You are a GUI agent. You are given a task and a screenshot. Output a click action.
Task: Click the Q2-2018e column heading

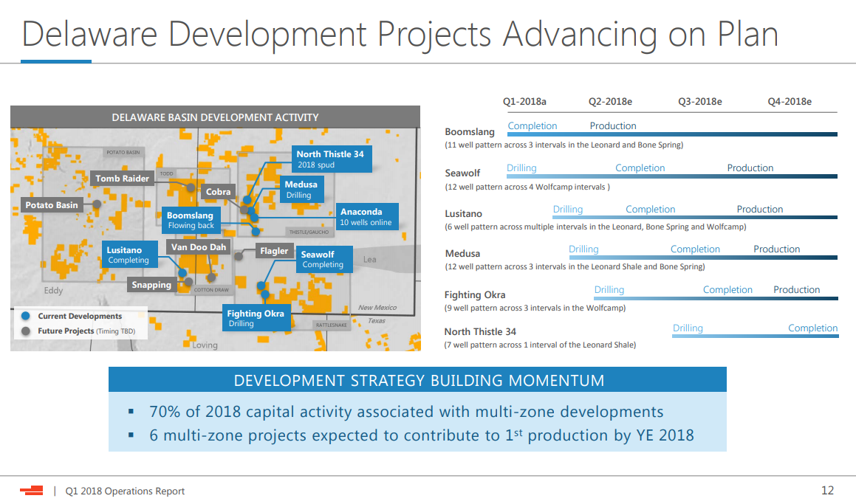(x=610, y=101)
